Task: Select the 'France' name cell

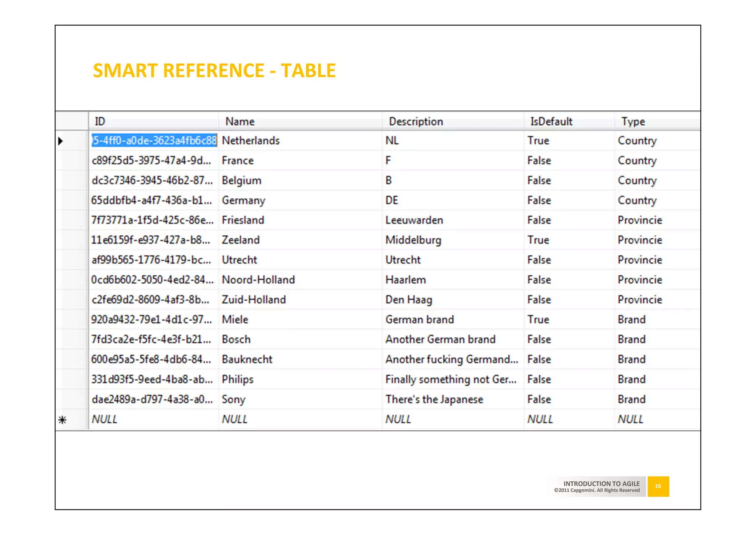Action: (x=300, y=160)
